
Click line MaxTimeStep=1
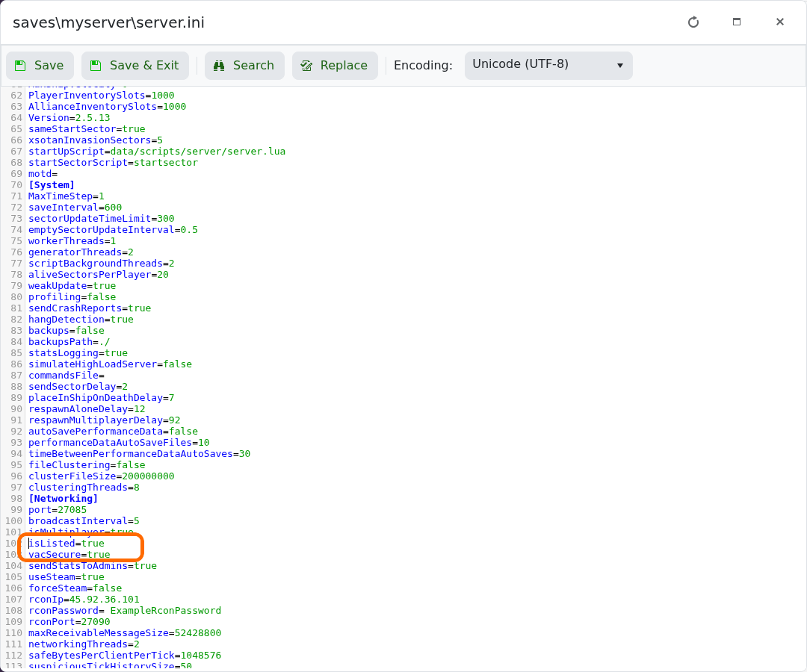(67, 196)
